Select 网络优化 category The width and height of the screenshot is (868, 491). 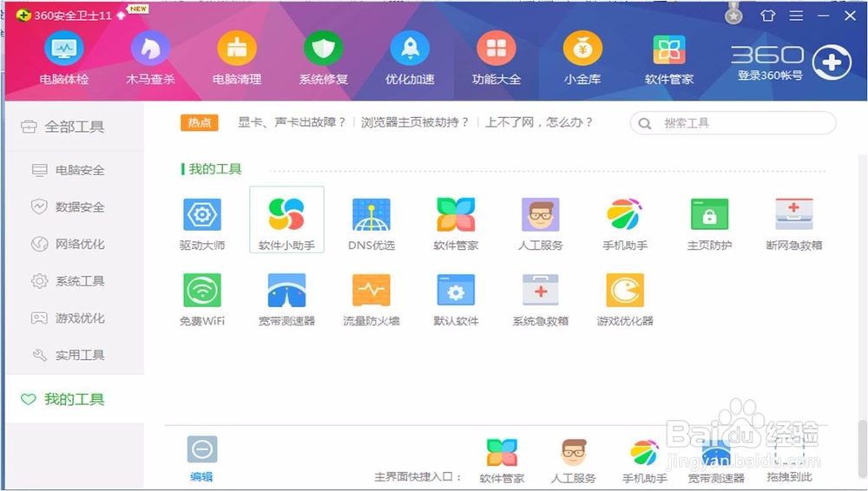[74, 244]
